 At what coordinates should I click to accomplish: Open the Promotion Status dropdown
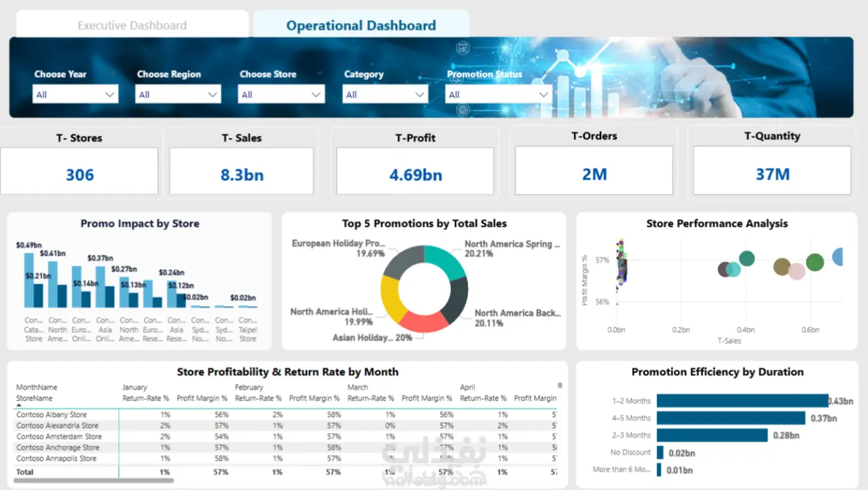pos(499,94)
